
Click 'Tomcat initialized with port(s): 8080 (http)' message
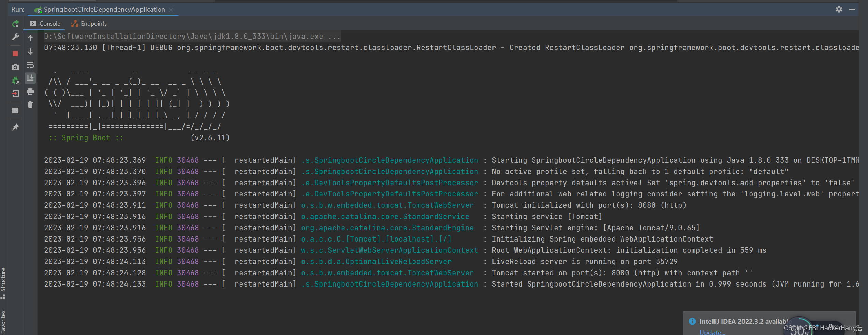(x=589, y=205)
